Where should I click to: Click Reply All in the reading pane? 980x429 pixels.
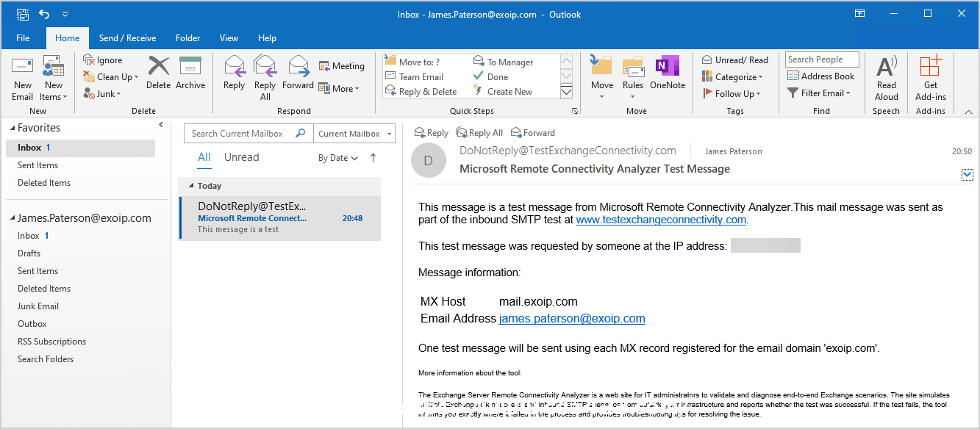[479, 133]
